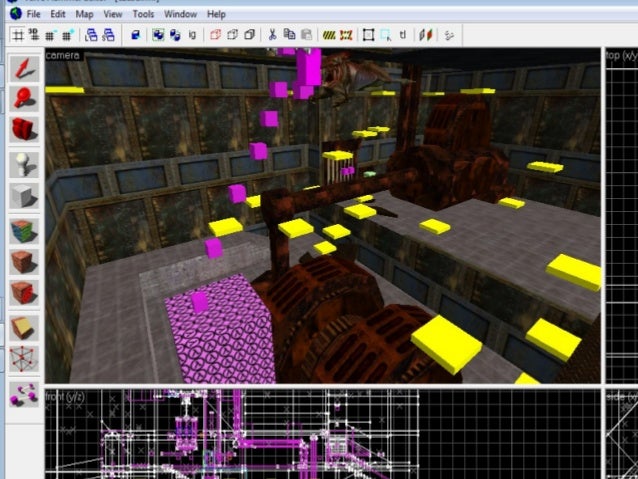
Task: Open the Tools menu
Action: pos(143,14)
